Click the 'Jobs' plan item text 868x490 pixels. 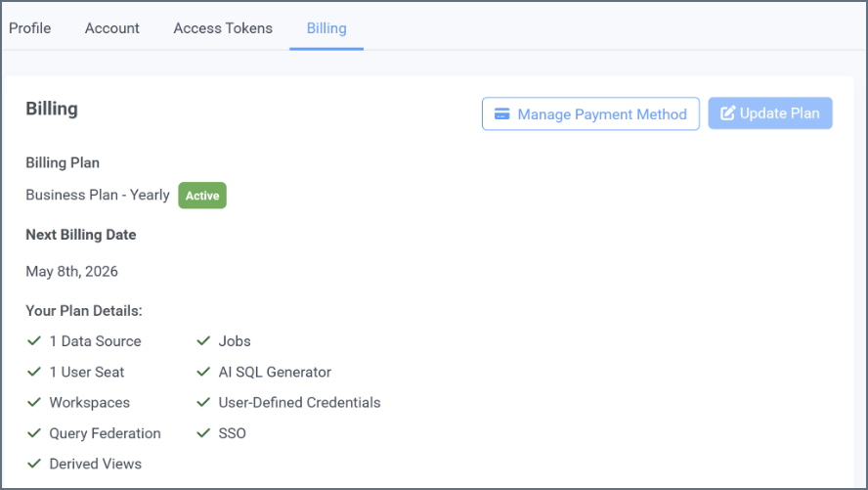point(235,341)
